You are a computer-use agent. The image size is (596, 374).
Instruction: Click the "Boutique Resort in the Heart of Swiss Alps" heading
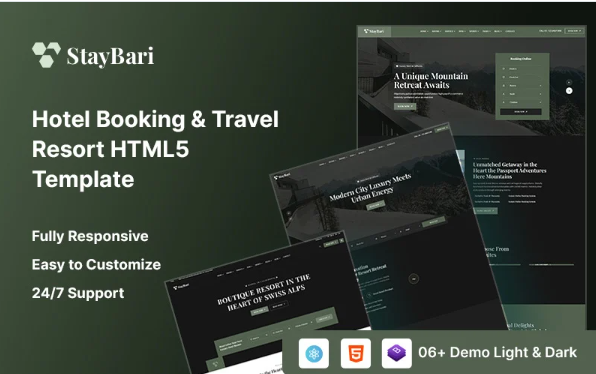point(264,293)
